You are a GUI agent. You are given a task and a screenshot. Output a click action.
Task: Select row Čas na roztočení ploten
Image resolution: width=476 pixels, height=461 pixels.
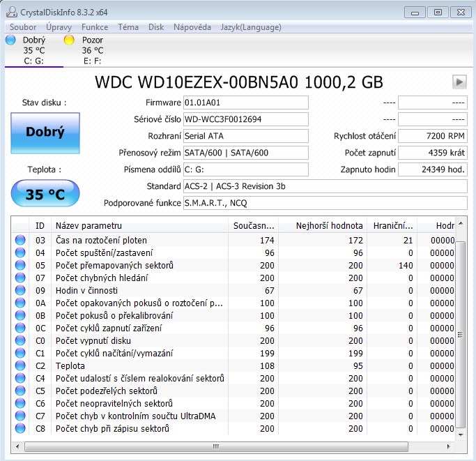[x=233, y=240]
